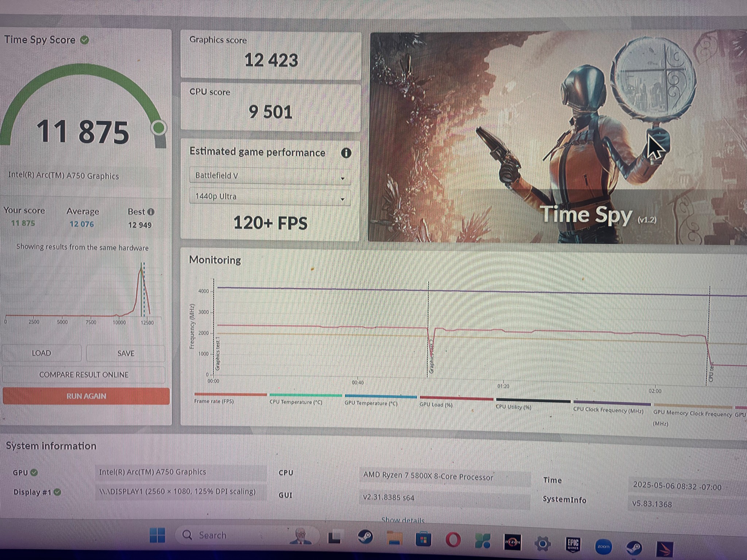Toggle the GPU Memory Clock Frequency legend series
Image resolution: width=747 pixels, height=560 pixels.
tap(693, 415)
